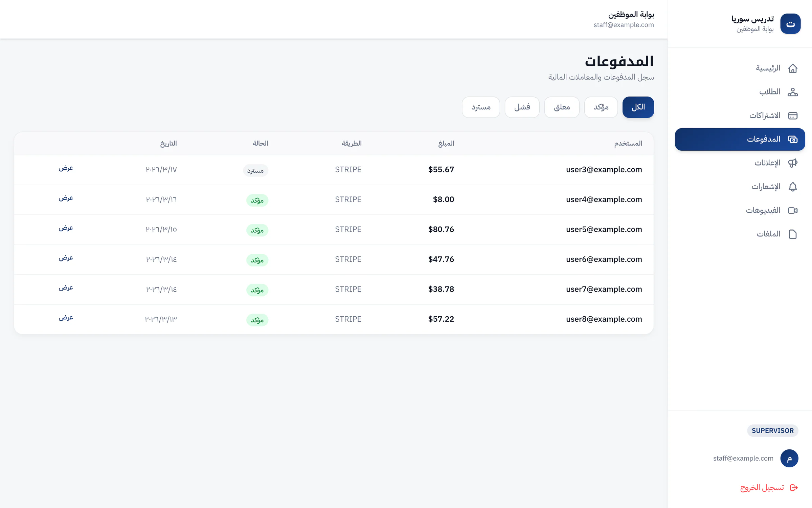Click the bell icon beside الإشعارات

pos(792,187)
